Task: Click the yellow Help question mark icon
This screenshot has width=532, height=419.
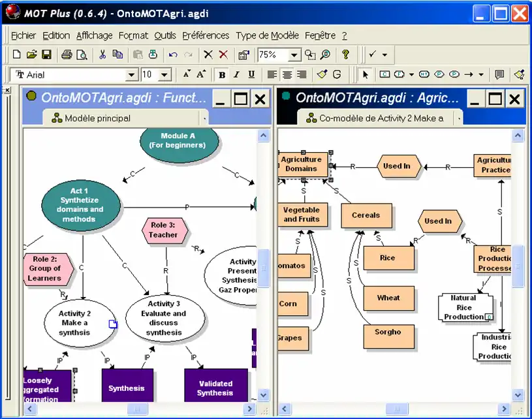Action: pyautogui.click(x=346, y=55)
